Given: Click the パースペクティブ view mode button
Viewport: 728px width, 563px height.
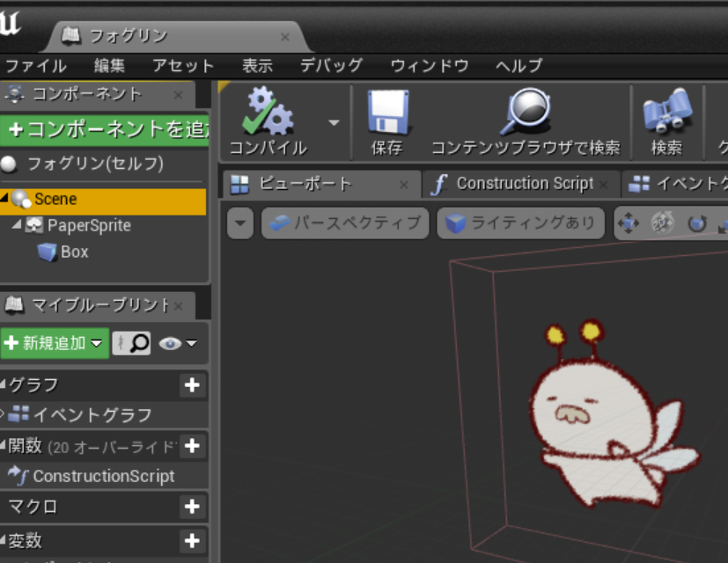Looking at the screenshot, I should point(344,223).
